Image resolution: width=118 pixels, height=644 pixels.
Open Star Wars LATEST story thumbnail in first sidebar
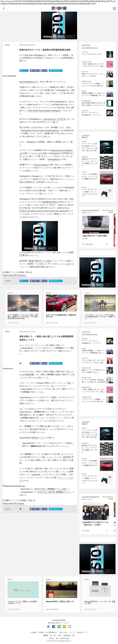106,147
